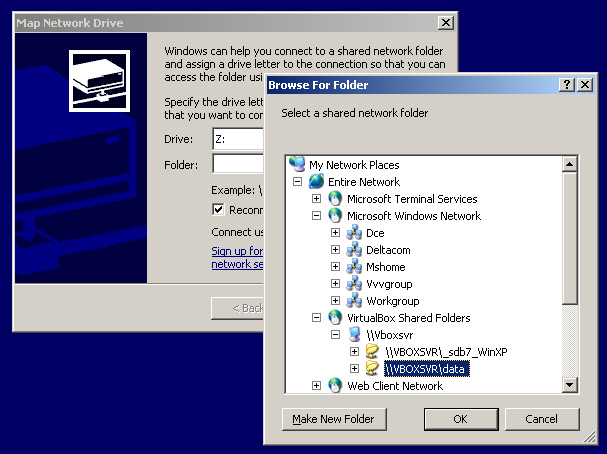Select the Dce label
The width and height of the screenshot is (607, 454).
[x=375, y=233]
